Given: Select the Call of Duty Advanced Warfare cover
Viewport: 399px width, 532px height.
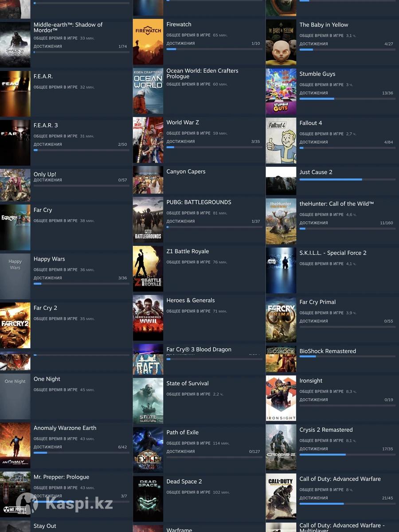Looking at the screenshot, I should coord(281,497).
